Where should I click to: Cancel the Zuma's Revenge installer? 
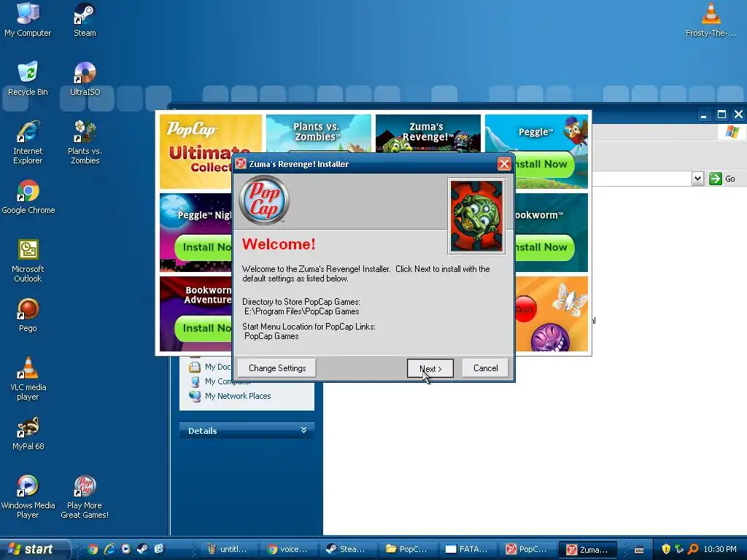click(x=485, y=368)
